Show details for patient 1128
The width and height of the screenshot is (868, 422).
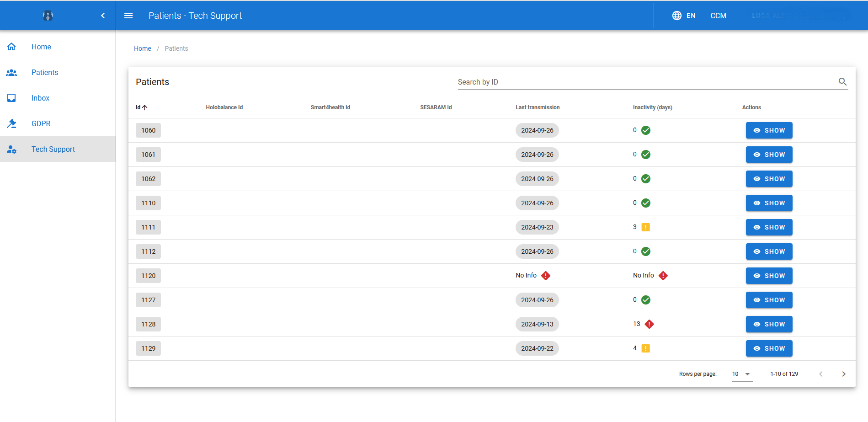(769, 324)
